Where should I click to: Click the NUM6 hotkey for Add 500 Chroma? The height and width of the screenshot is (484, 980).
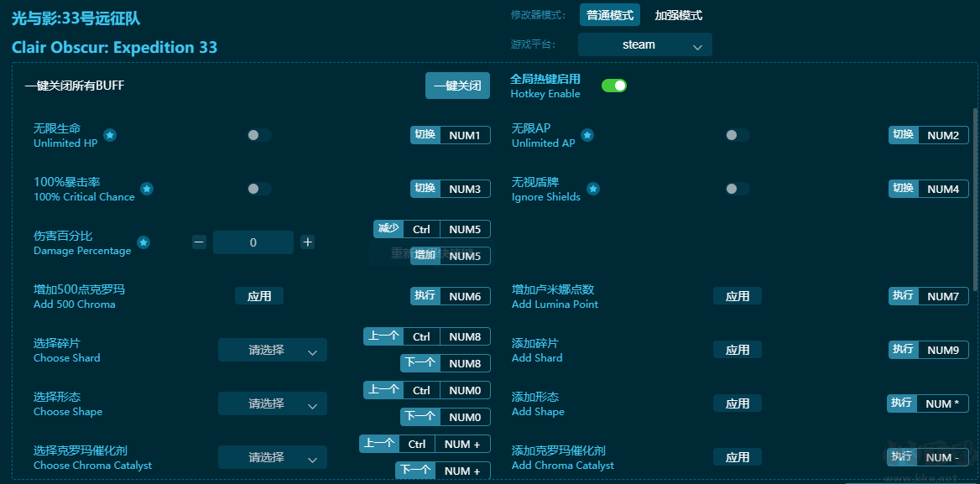[451, 296]
